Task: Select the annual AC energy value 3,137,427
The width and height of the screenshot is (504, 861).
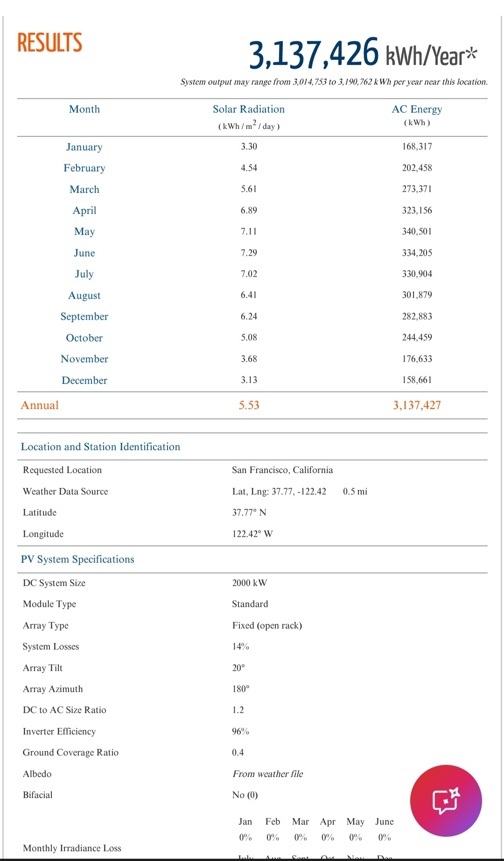Action: [417, 405]
